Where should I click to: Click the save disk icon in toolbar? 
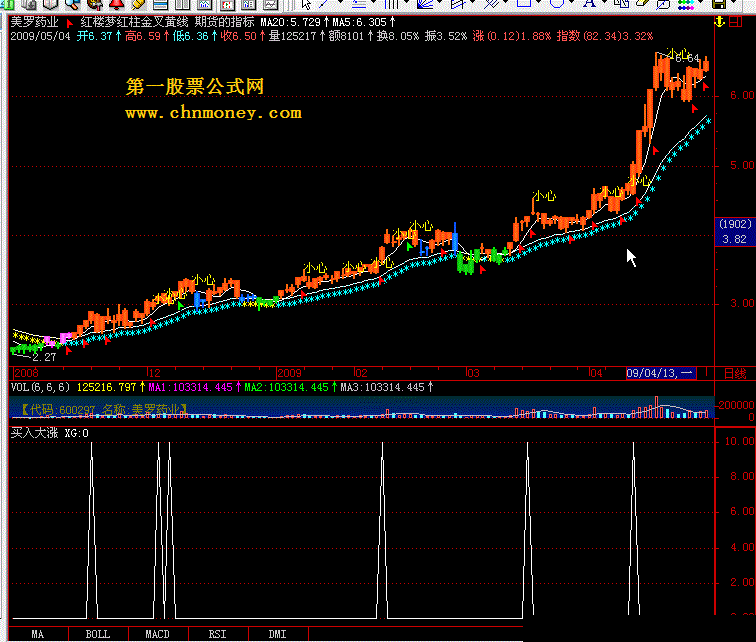click(x=718, y=4)
